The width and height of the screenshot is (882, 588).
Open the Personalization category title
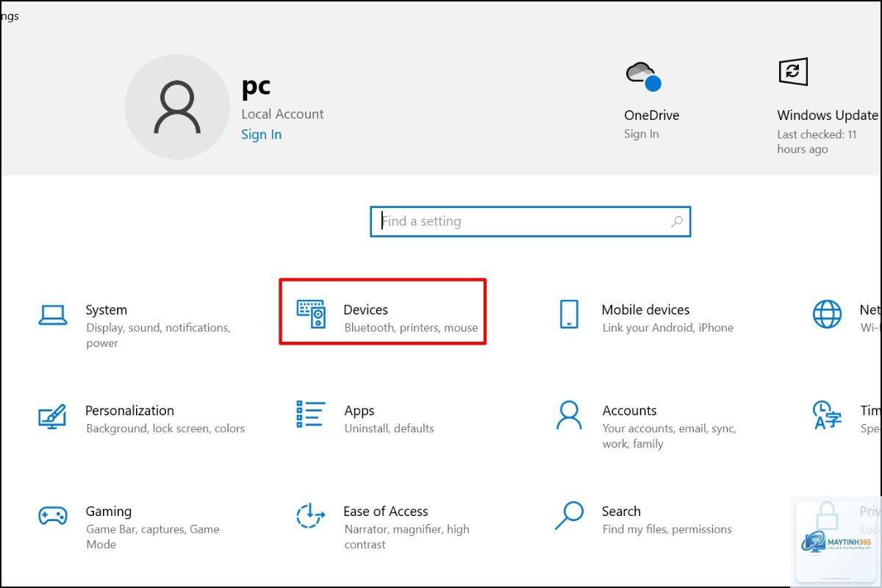coord(129,411)
